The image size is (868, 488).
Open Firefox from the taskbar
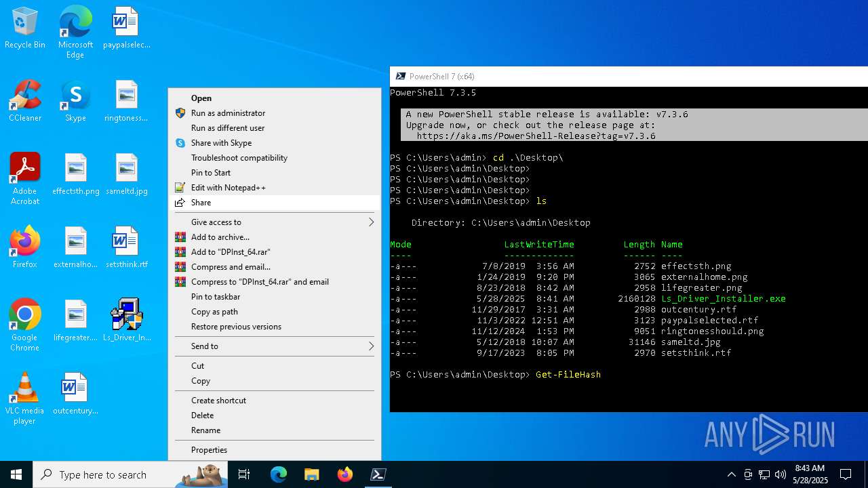tap(345, 474)
